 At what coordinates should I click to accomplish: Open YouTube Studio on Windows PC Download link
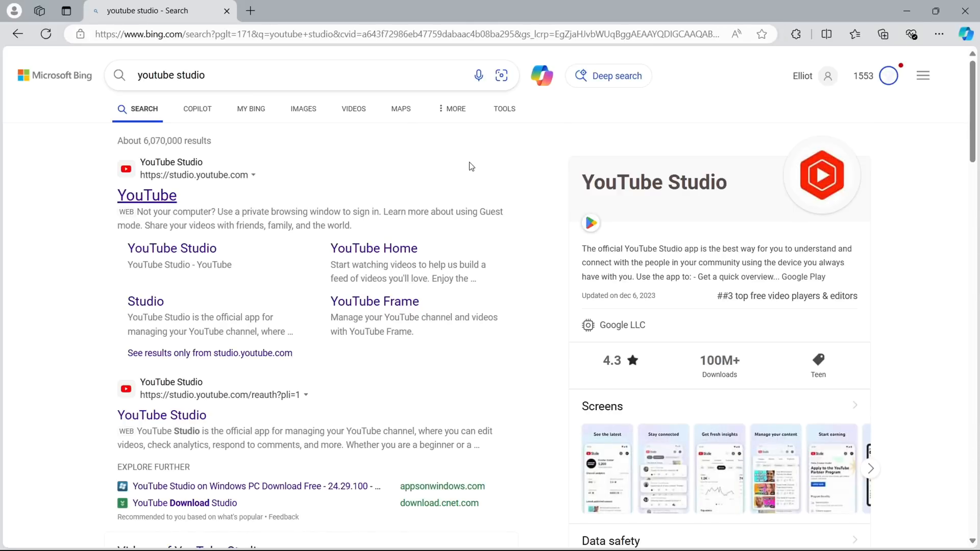[256, 486]
